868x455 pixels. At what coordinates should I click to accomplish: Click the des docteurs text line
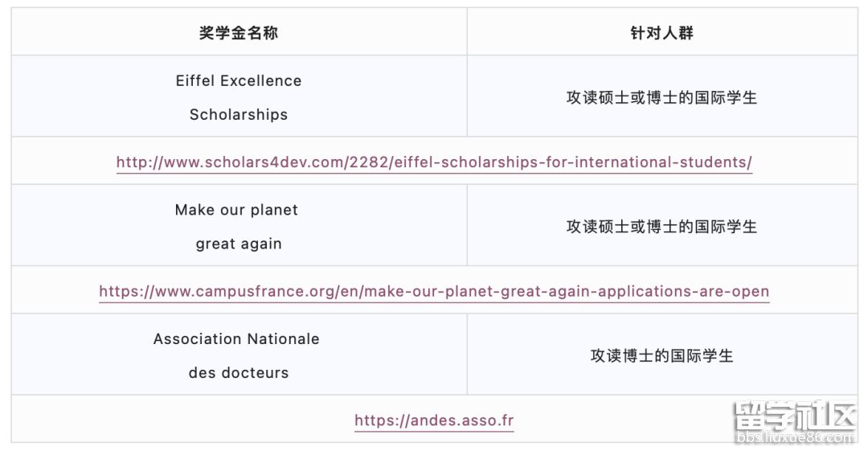click(x=239, y=372)
